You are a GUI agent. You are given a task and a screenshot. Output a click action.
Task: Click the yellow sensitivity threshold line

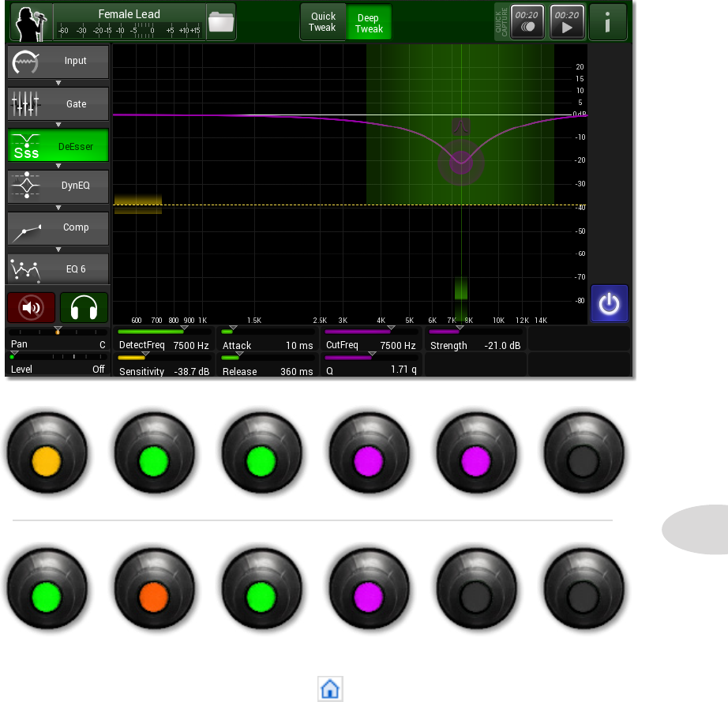coord(350,205)
